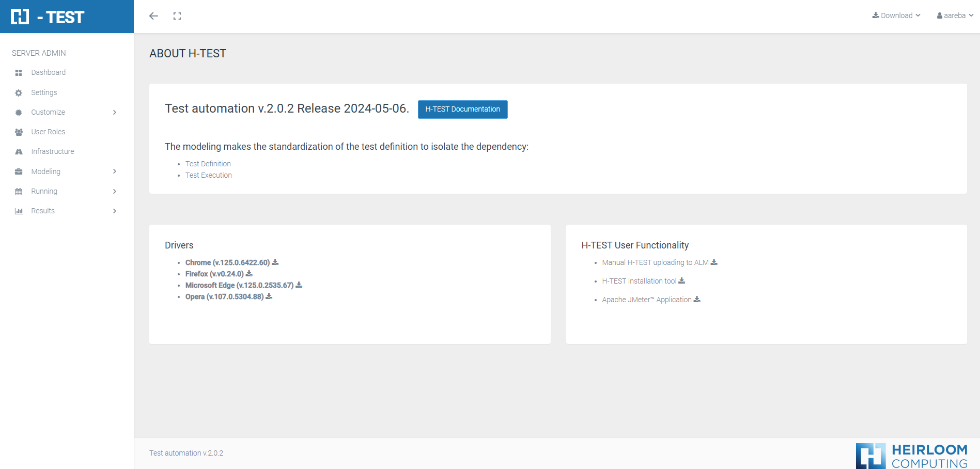The width and height of the screenshot is (980, 469).
Task: Go to Dashboard in sidebar
Action: (48, 73)
